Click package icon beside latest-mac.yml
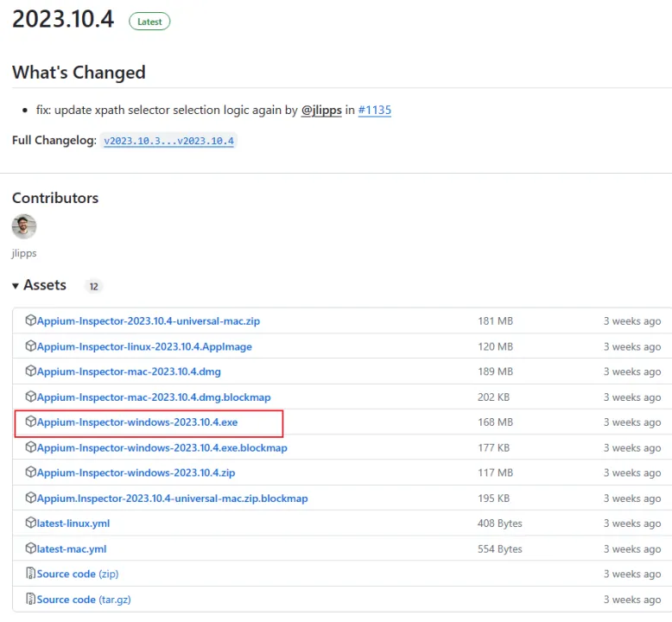The width and height of the screenshot is (672, 622). [x=31, y=549]
